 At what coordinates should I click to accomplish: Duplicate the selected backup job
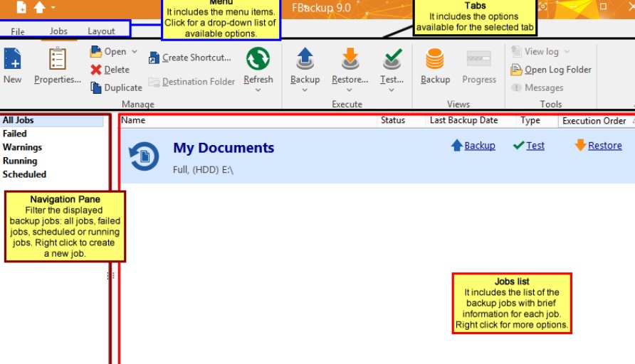(116, 87)
